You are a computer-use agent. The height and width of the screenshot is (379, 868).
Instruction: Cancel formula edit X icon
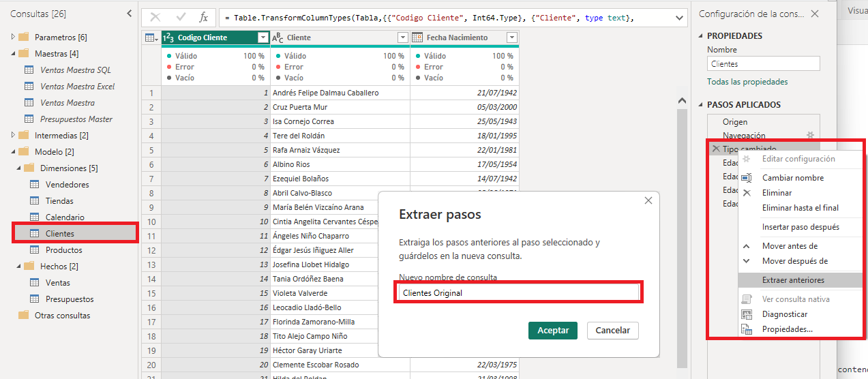[x=155, y=18]
